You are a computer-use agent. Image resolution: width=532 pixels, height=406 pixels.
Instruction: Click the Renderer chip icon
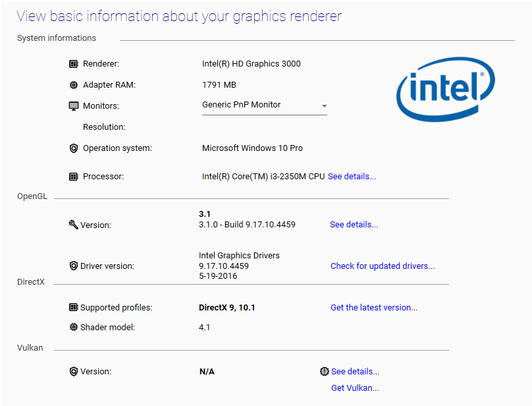pyautogui.click(x=74, y=64)
